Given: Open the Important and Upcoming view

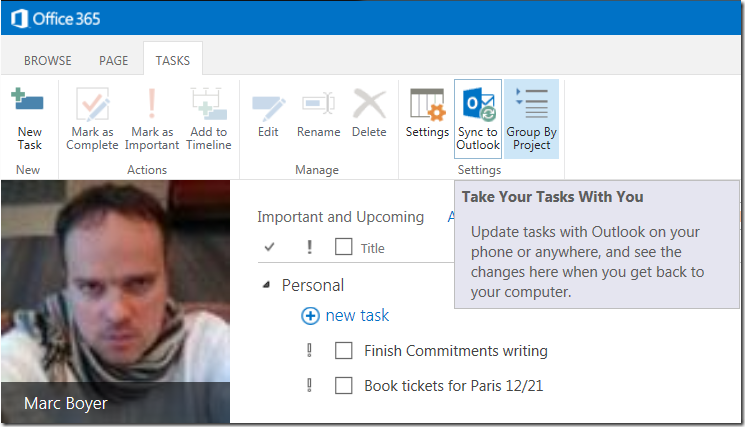Looking at the screenshot, I should pyautogui.click(x=340, y=217).
